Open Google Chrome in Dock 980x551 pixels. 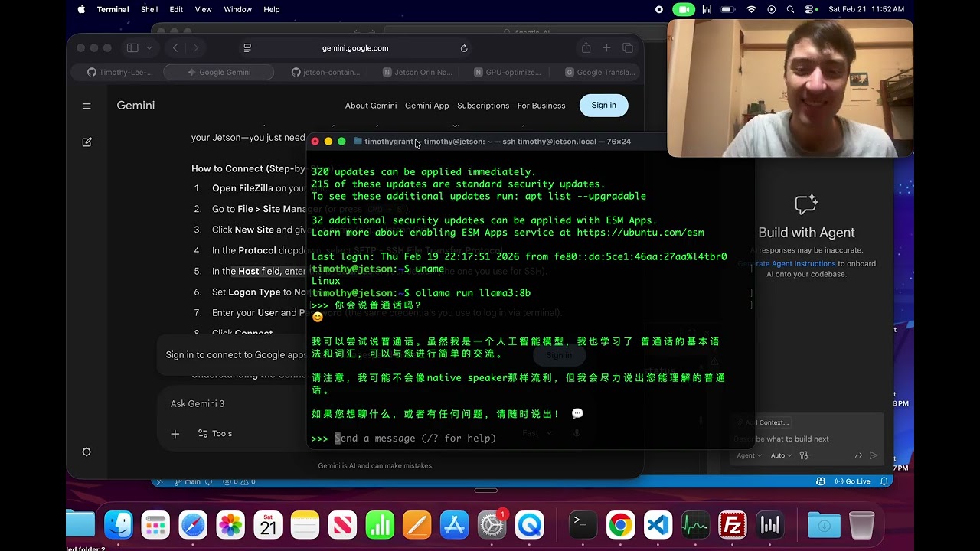click(x=620, y=525)
